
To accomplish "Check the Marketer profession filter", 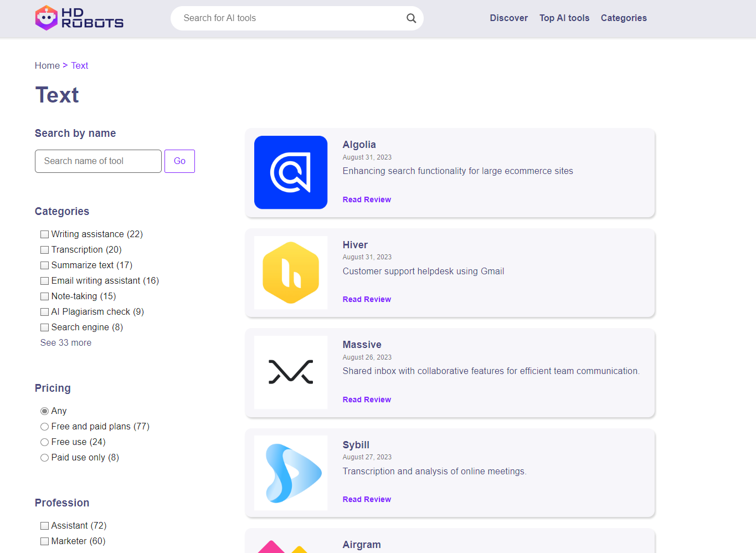I will click(45, 541).
